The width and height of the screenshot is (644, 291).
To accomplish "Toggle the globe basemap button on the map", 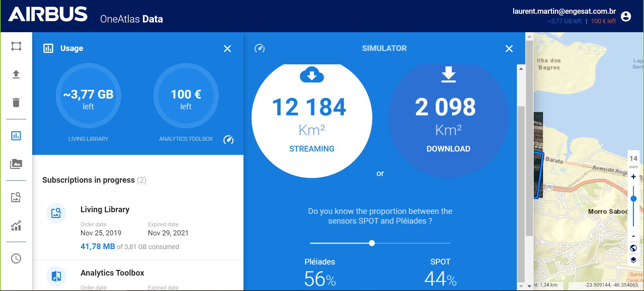I will (633, 248).
